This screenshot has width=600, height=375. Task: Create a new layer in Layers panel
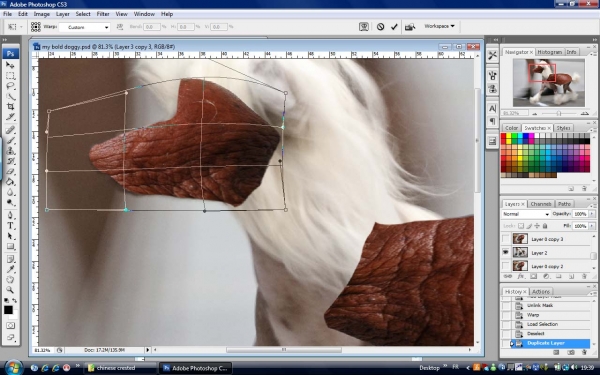(571, 276)
